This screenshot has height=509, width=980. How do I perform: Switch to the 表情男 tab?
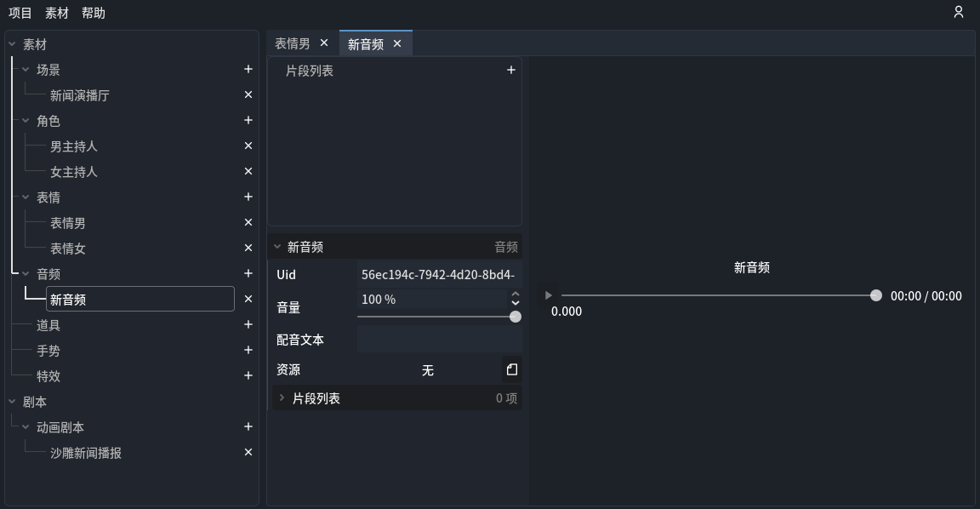(293, 41)
